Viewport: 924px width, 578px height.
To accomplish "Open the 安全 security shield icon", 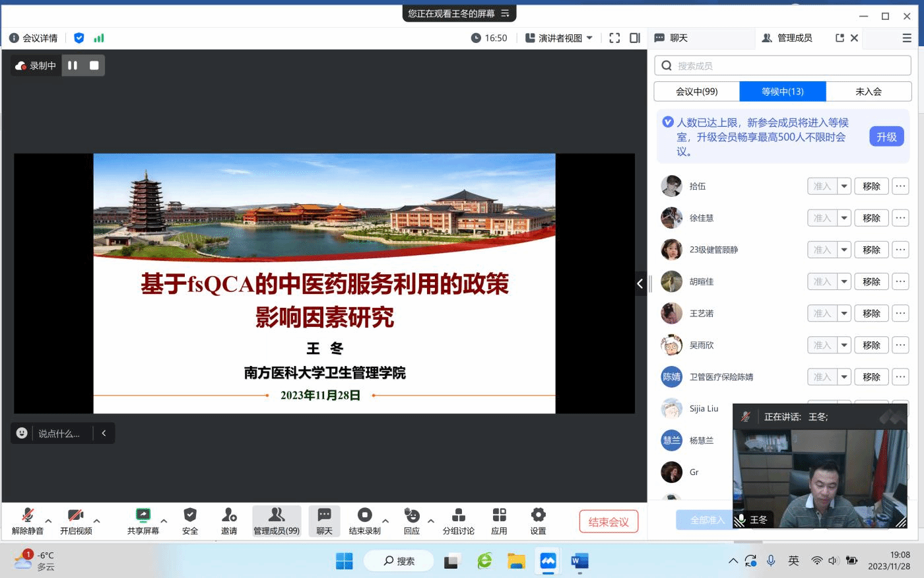I will pos(190,516).
